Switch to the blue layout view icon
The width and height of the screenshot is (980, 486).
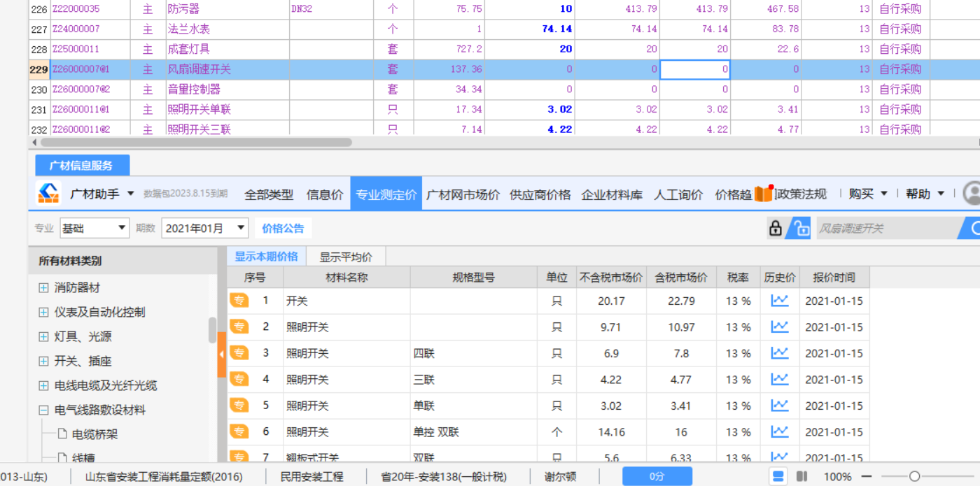click(778, 476)
